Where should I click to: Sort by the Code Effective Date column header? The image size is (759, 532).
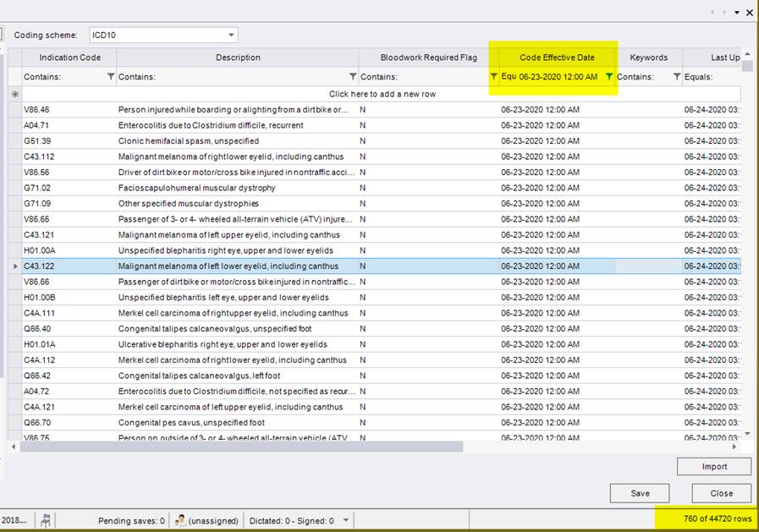[x=557, y=58]
